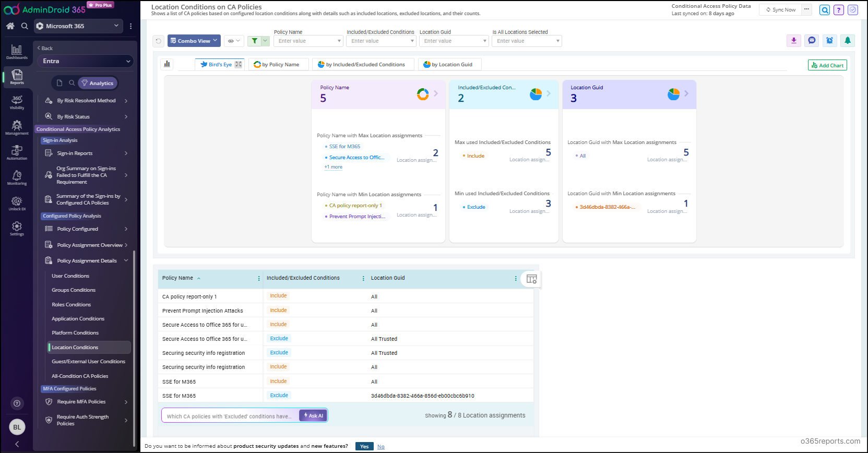Open the Monitoring section
The width and height of the screenshot is (868, 453).
pos(17,178)
